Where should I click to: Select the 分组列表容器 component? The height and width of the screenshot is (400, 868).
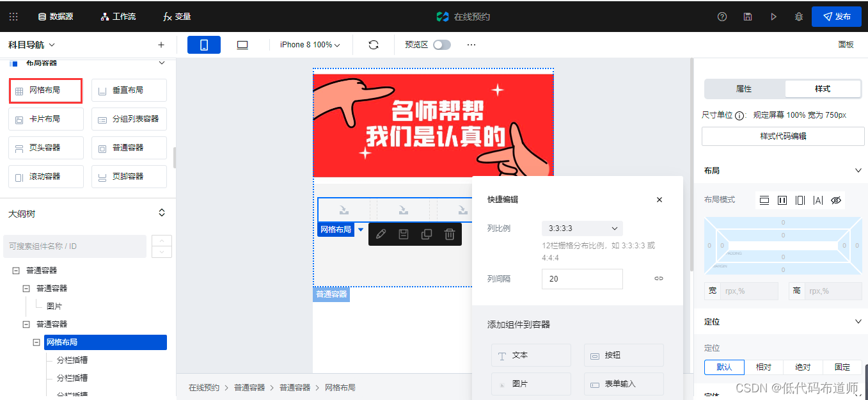(129, 119)
